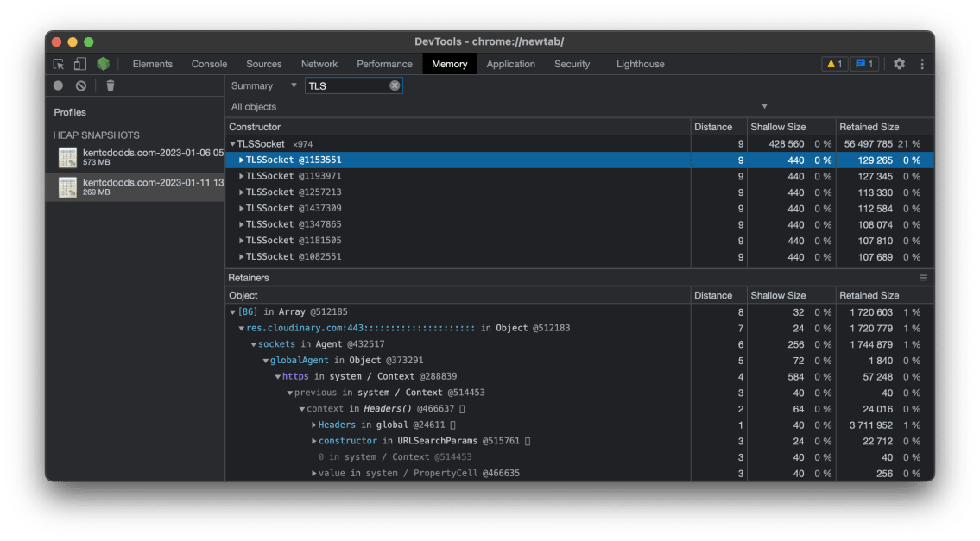Delete selected snapshot using trash icon
Screen dimensions: 980x541
coord(110,85)
